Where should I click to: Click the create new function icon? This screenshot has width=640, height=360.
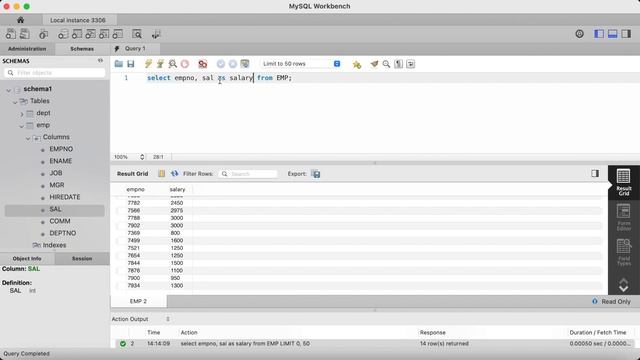pyautogui.click(x=118, y=34)
